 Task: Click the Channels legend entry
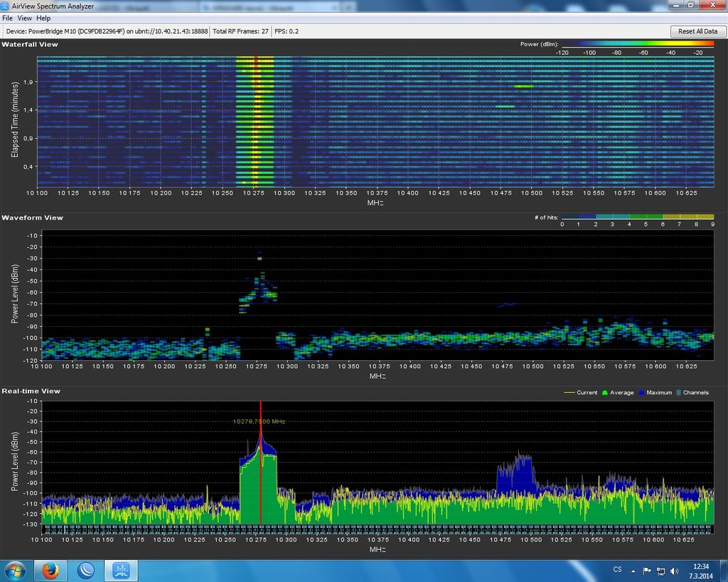[692, 393]
